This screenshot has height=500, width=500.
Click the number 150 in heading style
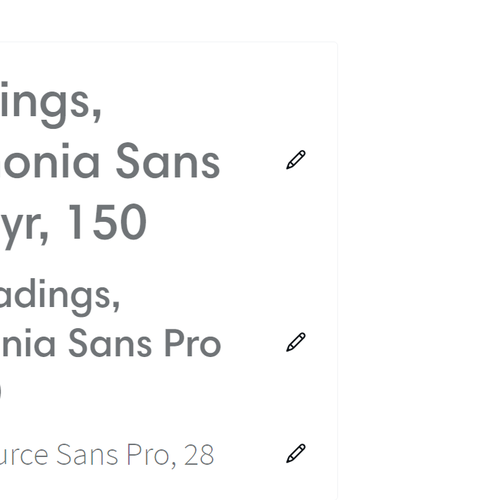click(x=107, y=222)
